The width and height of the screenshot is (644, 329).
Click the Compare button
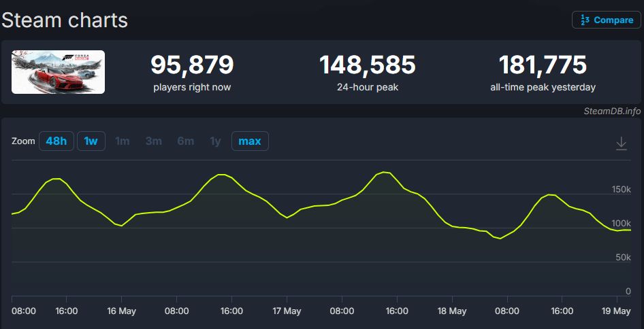[x=606, y=20]
